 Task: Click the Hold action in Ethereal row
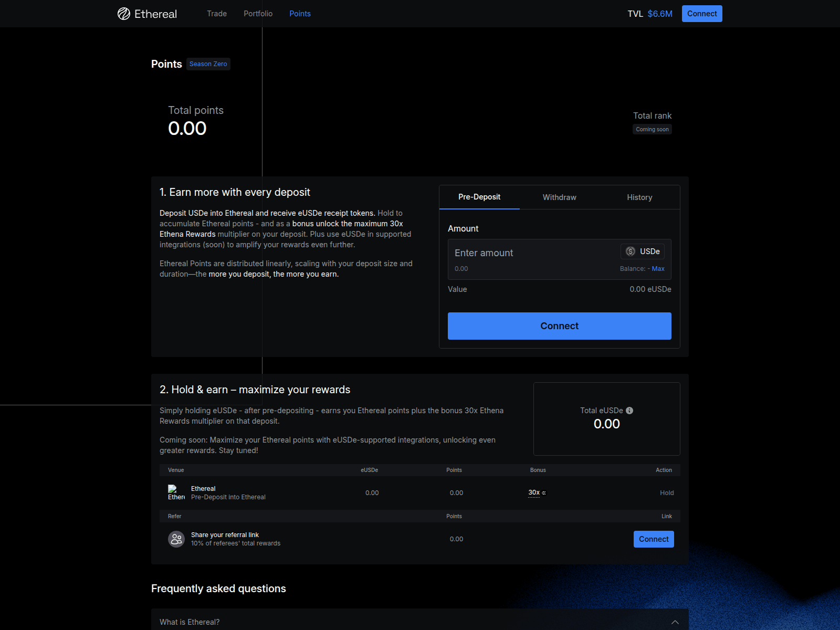click(667, 493)
